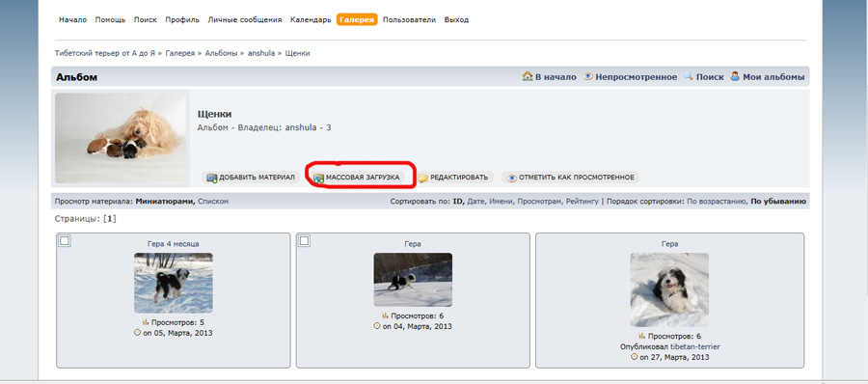Click the on 27, Марта, 2013 date text
The image size is (868, 384).
pyautogui.click(x=674, y=357)
